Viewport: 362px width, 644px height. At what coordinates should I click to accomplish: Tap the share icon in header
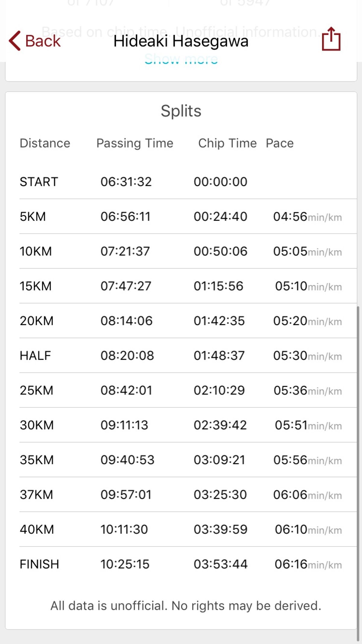click(x=331, y=39)
